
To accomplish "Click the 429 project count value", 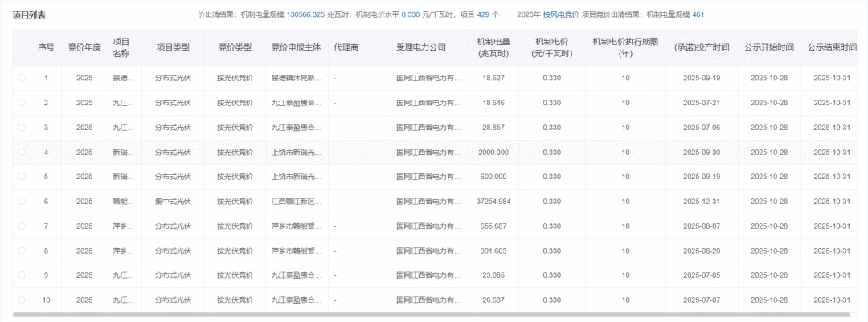I will tap(483, 15).
